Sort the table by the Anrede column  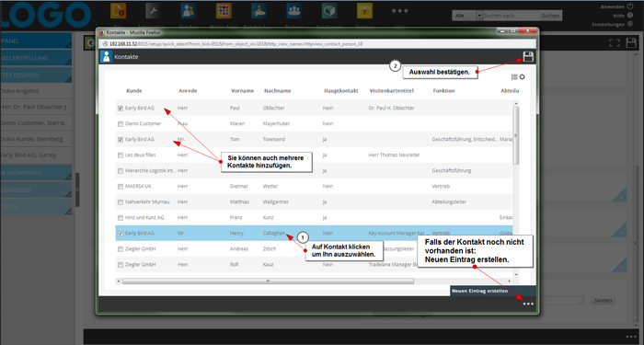188,91
